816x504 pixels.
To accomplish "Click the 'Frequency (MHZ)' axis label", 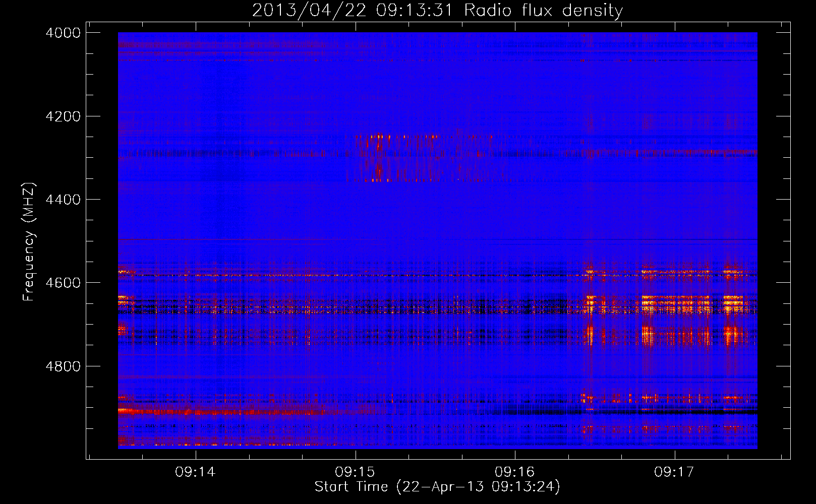I will (29, 242).
